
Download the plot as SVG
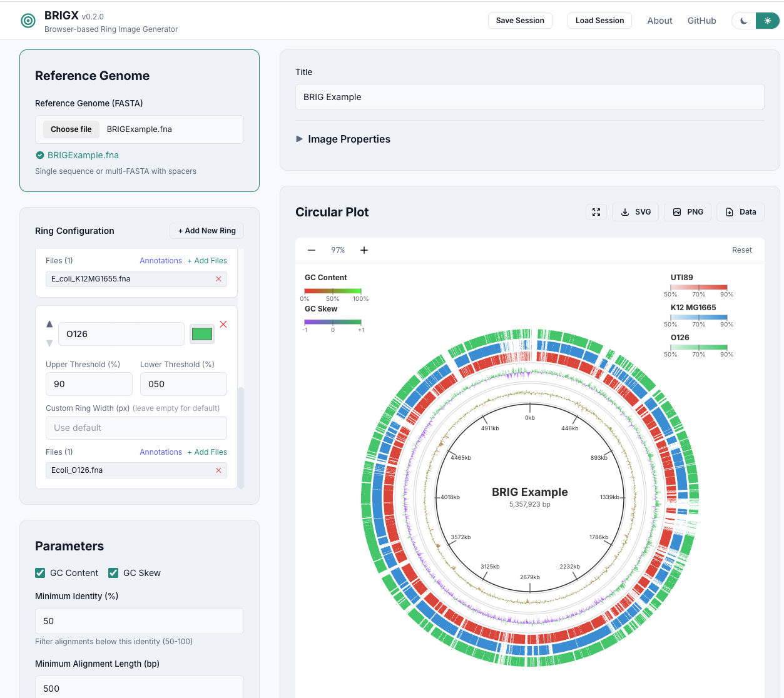pos(635,212)
